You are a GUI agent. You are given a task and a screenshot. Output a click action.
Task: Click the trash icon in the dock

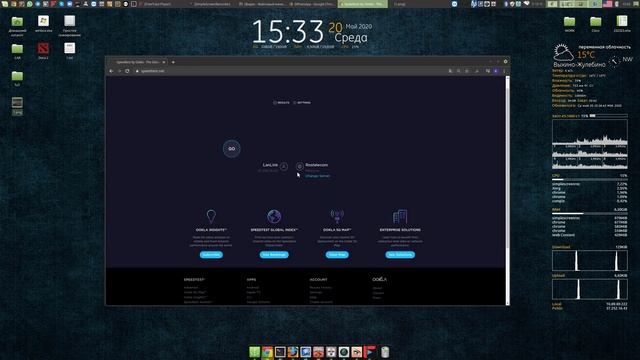pos(385,352)
